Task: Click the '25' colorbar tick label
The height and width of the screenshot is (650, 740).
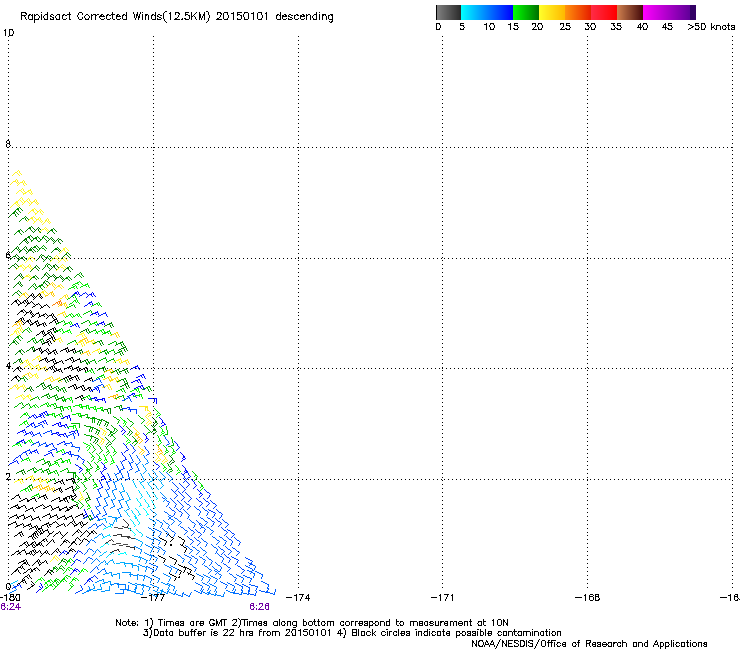Action: (x=565, y=27)
